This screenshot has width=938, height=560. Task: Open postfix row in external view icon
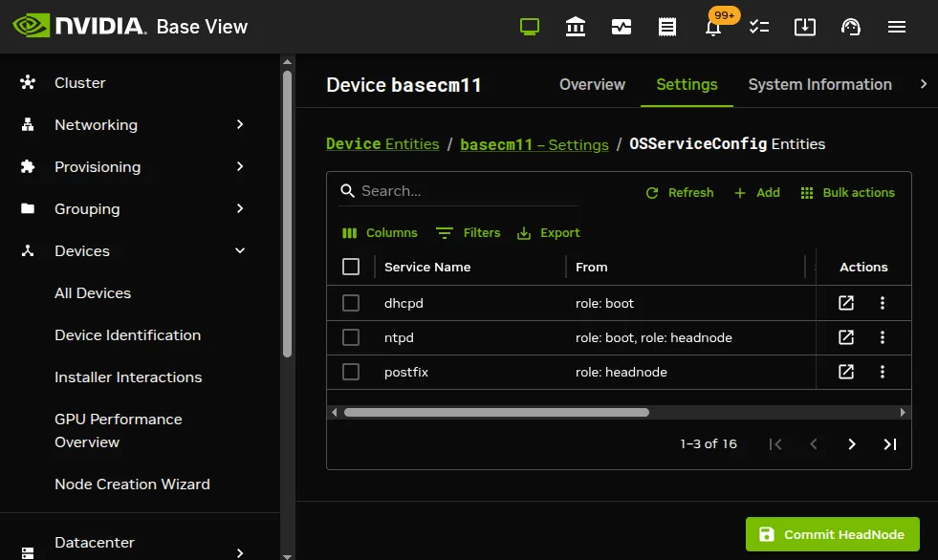coord(846,372)
